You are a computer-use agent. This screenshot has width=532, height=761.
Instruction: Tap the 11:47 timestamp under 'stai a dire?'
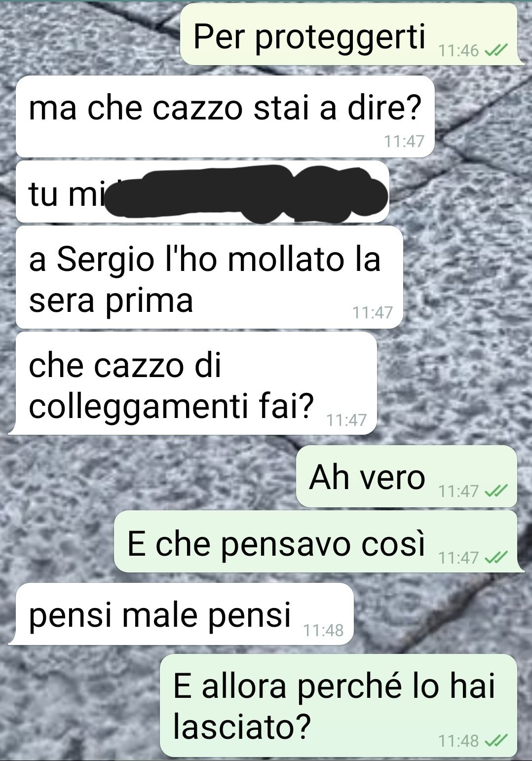(404, 142)
